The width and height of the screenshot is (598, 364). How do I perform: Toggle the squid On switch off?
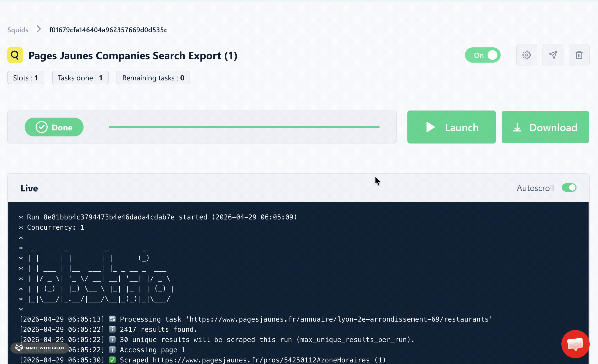point(483,55)
